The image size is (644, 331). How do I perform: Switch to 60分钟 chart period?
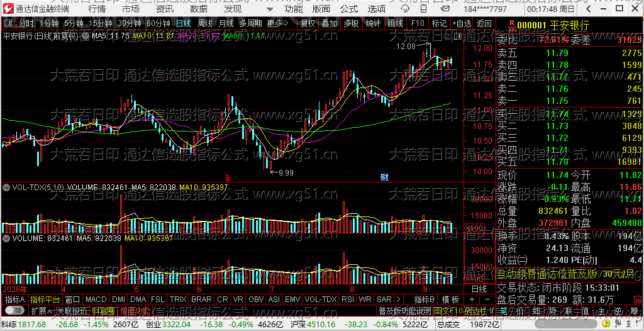tap(158, 24)
